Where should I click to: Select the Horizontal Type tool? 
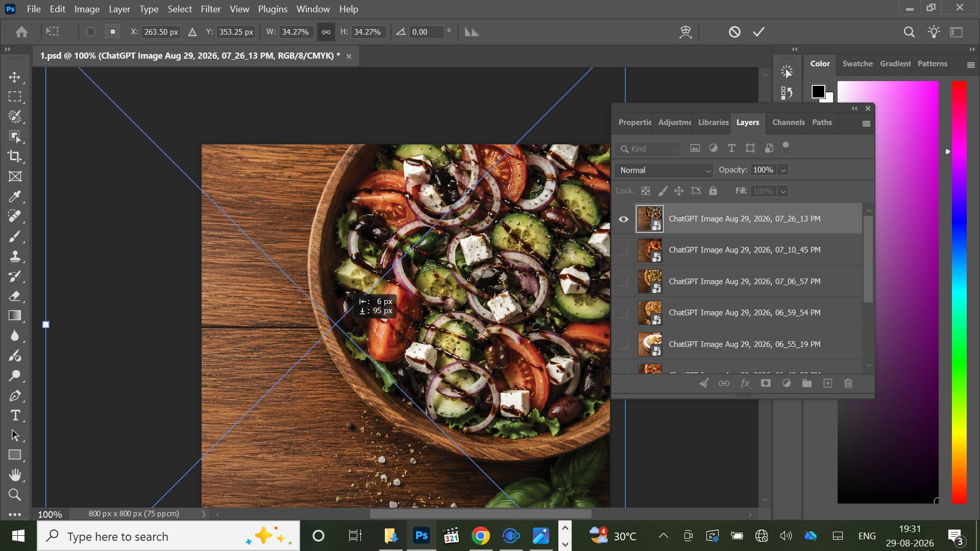pyautogui.click(x=15, y=415)
